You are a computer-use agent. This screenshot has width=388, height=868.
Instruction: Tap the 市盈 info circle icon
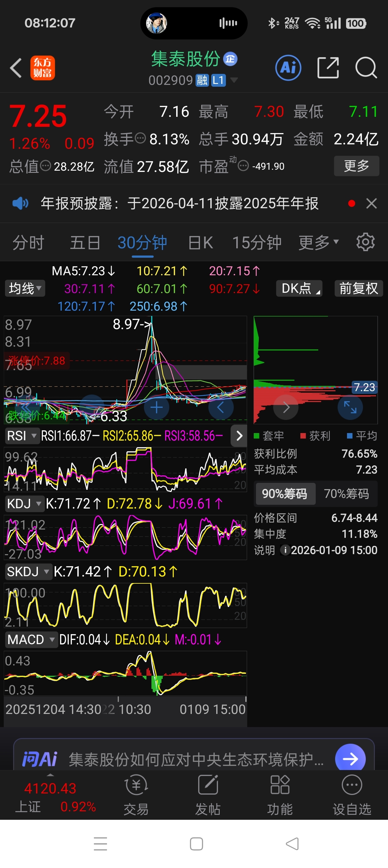[243, 165]
